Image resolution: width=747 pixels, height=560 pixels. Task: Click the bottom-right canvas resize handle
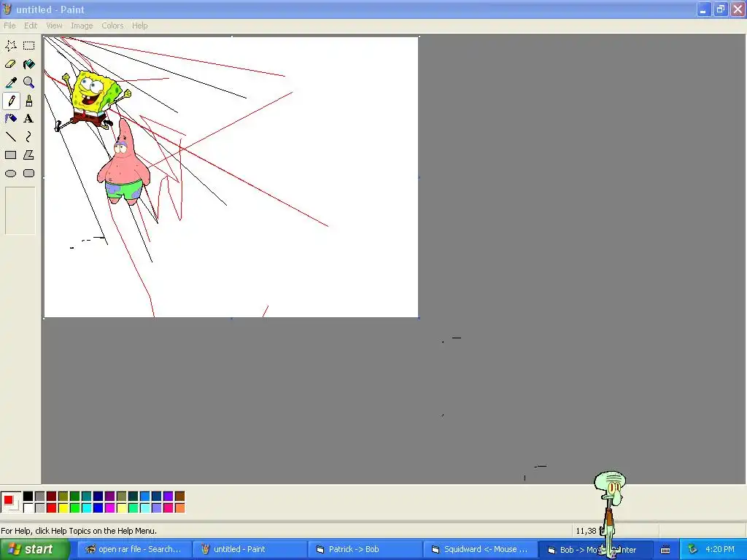click(x=419, y=318)
